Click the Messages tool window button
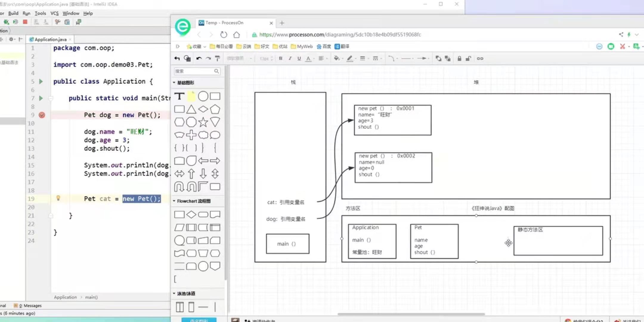 coord(28,306)
